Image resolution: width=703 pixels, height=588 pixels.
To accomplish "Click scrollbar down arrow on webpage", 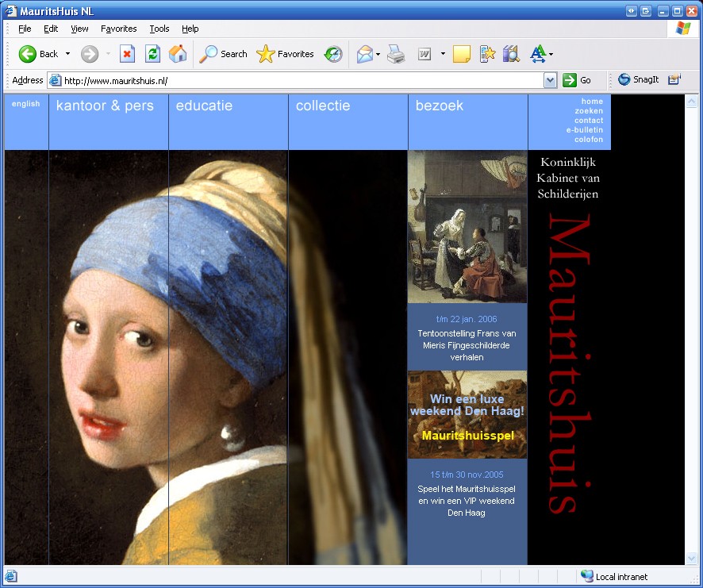I will 691,558.
